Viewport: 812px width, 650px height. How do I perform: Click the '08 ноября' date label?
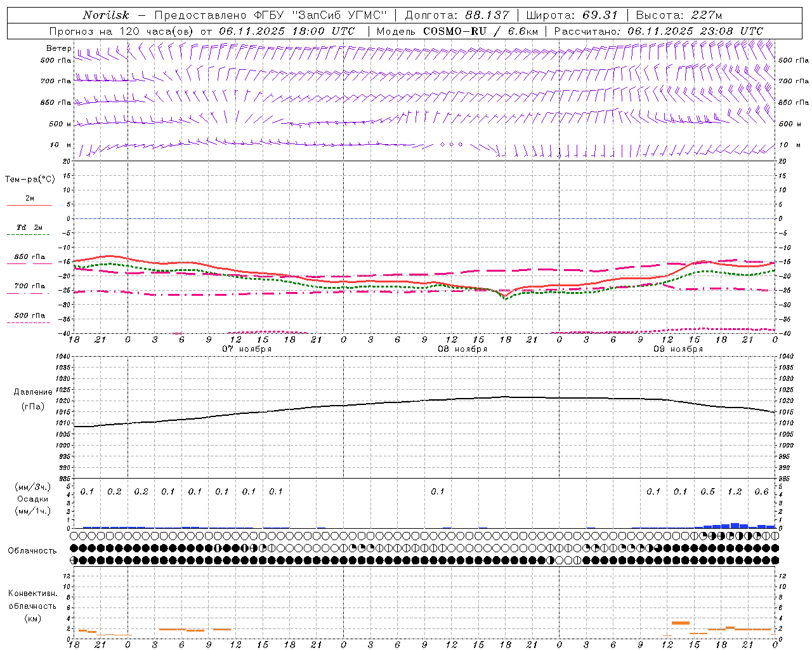point(462,349)
